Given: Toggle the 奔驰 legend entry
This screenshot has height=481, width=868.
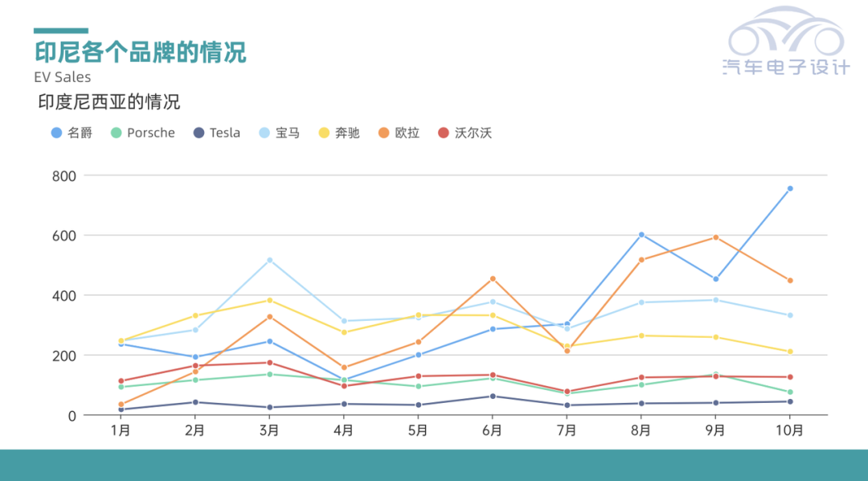Looking at the screenshot, I should click(x=339, y=133).
